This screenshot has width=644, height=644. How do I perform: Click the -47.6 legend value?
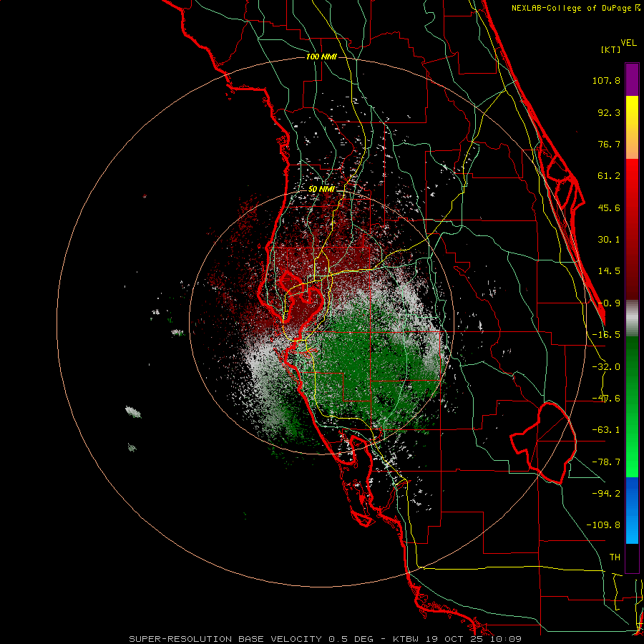(606, 399)
